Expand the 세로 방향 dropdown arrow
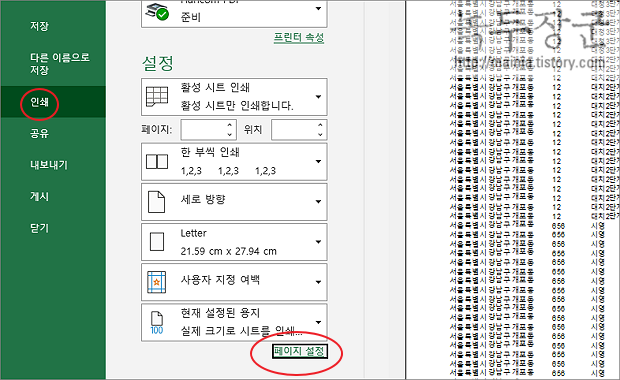Image resolution: width=620 pixels, height=380 pixels. [318, 202]
